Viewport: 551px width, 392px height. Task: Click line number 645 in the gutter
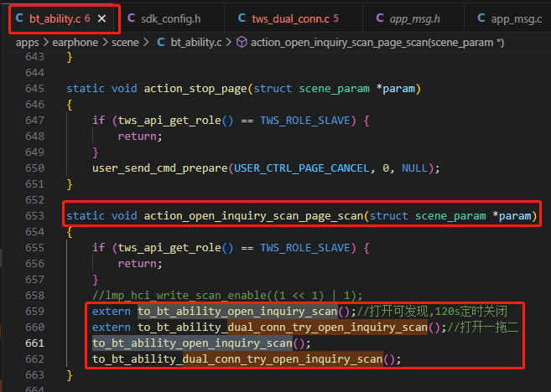point(34,89)
